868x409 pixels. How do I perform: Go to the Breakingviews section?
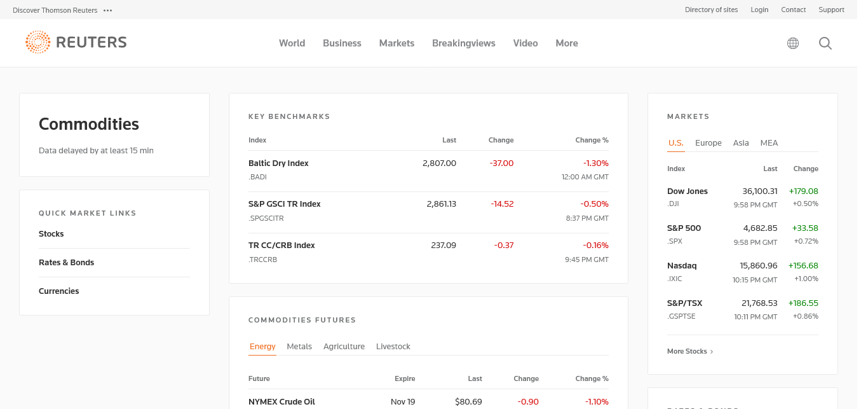(463, 43)
